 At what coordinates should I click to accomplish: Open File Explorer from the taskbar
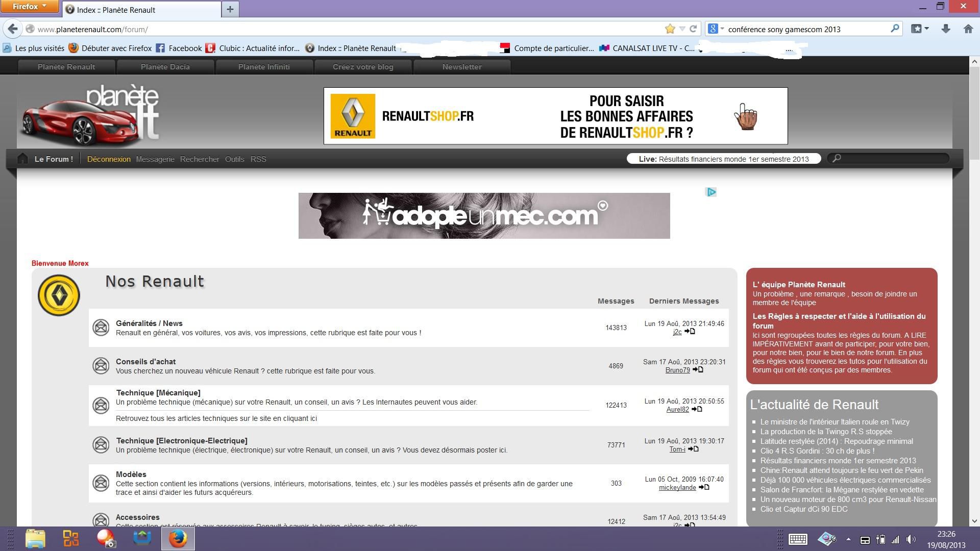tap(35, 539)
